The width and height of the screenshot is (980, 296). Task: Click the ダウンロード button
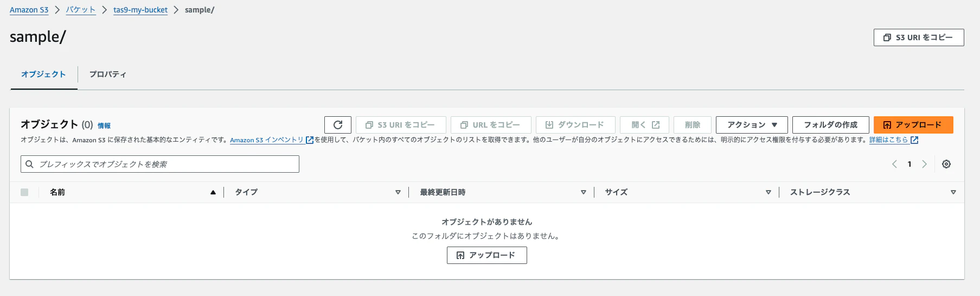(x=575, y=125)
